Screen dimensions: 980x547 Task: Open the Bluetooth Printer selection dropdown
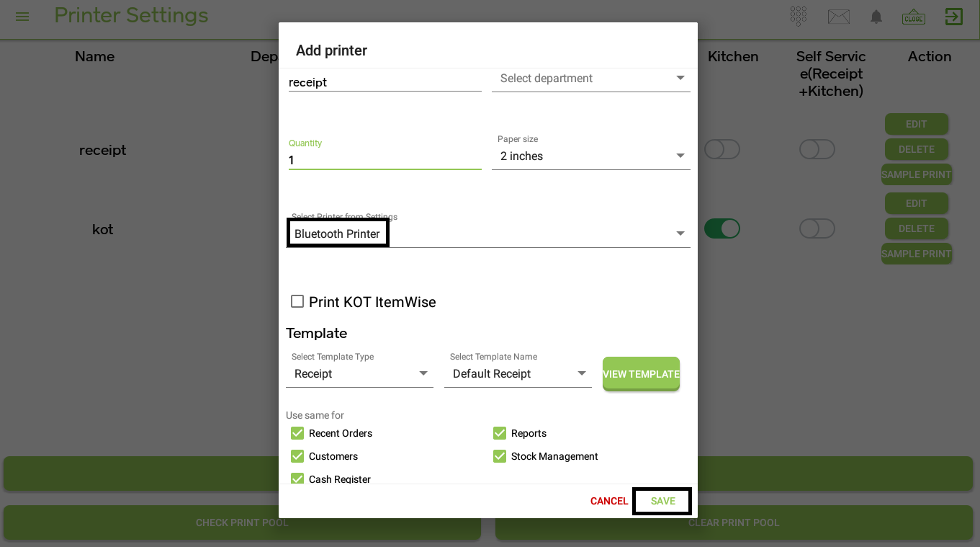[x=488, y=234]
